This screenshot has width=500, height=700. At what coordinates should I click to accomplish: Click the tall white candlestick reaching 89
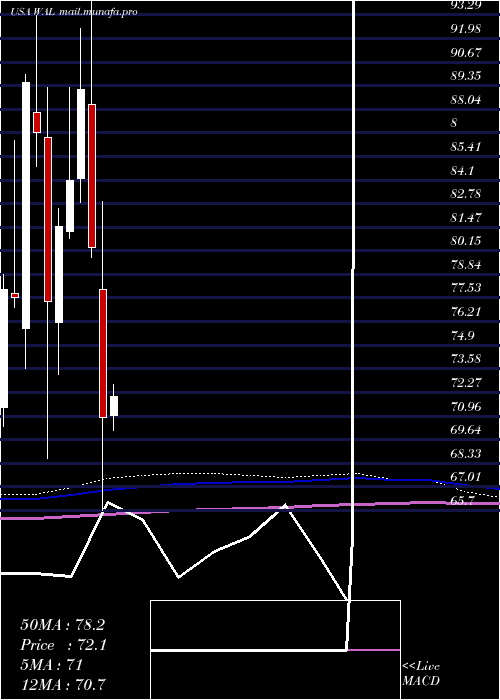26,205
